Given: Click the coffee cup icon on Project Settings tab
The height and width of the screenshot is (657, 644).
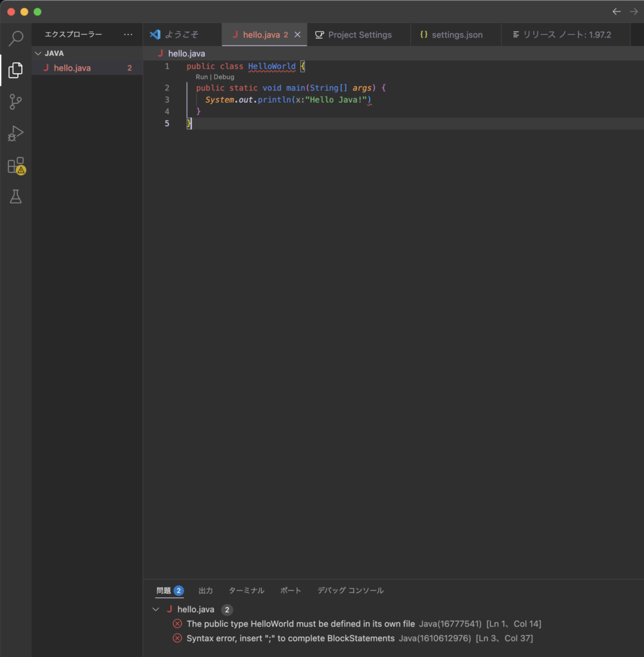Looking at the screenshot, I should coord(319,35).
